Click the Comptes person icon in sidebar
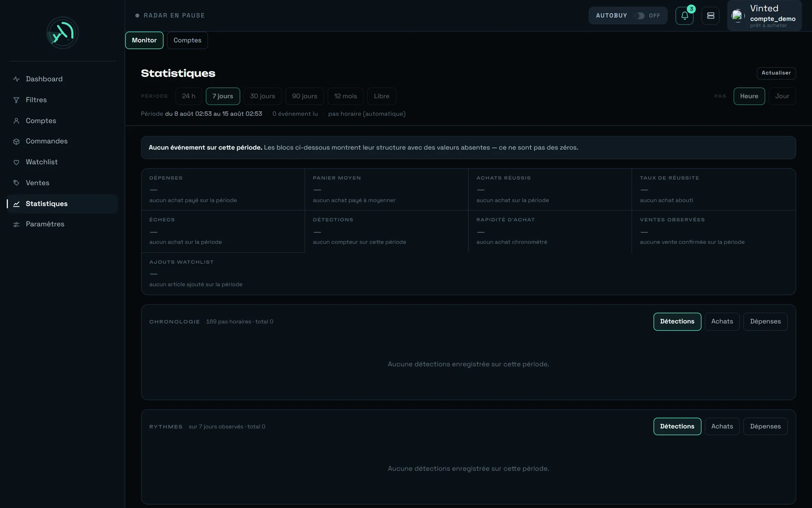Image resolution: width=812 pixels, height=508 pixels. coord(16,121)
